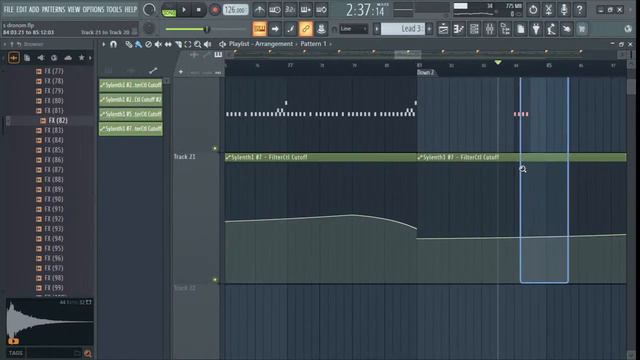This screenshot has height=360, width=640.
Task: Select the slice tool in Playlist
Action: point(178,44)
